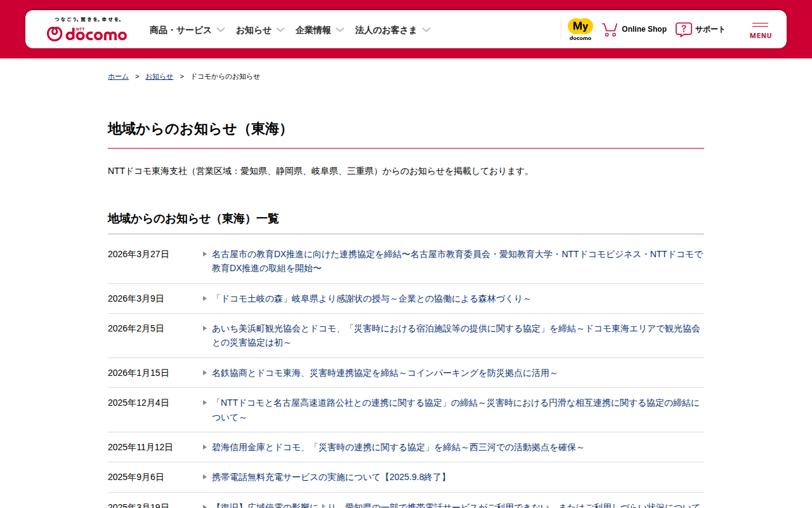The height and width of the screenshot is (508, 812).
Task: Click the 地域からのお知らせ（東海） page heading
Action: pyautogui.click(x=200, y=129)
